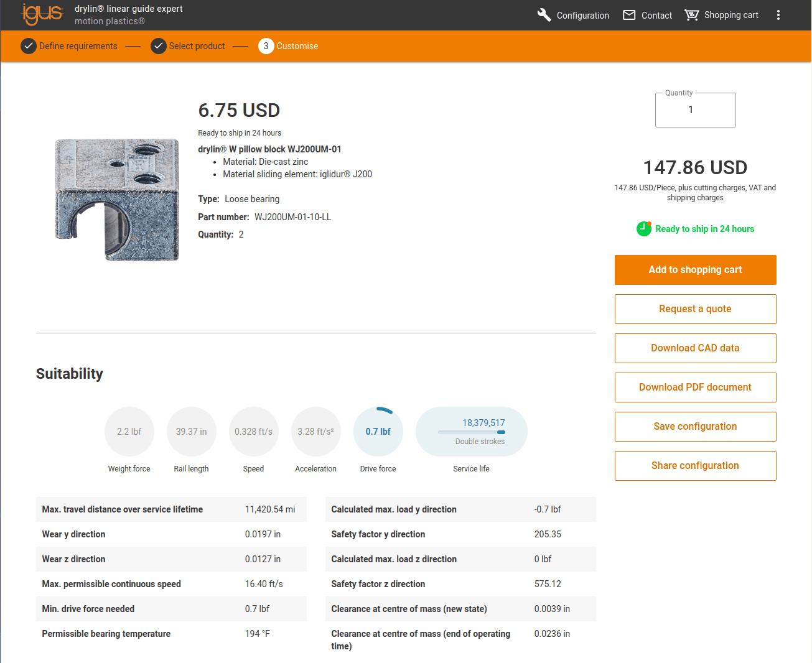Click the 16.40 ft/s value

point(264,584)
